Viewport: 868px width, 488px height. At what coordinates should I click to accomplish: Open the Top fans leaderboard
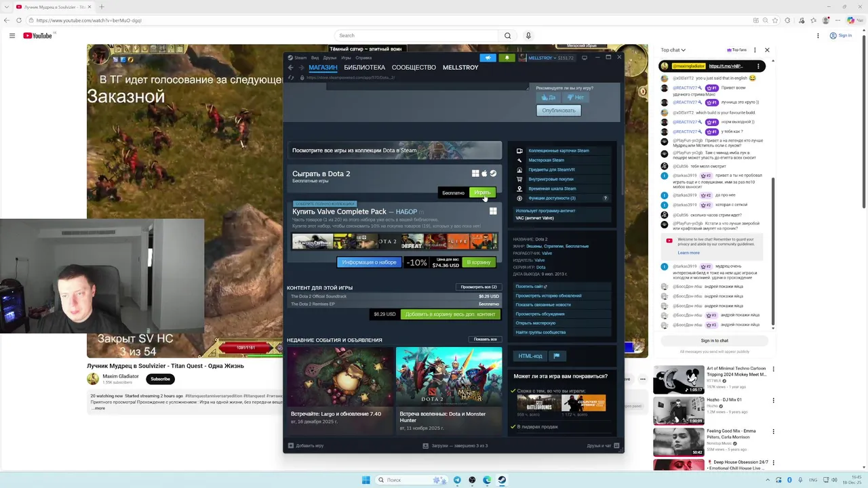pos(736,49)
